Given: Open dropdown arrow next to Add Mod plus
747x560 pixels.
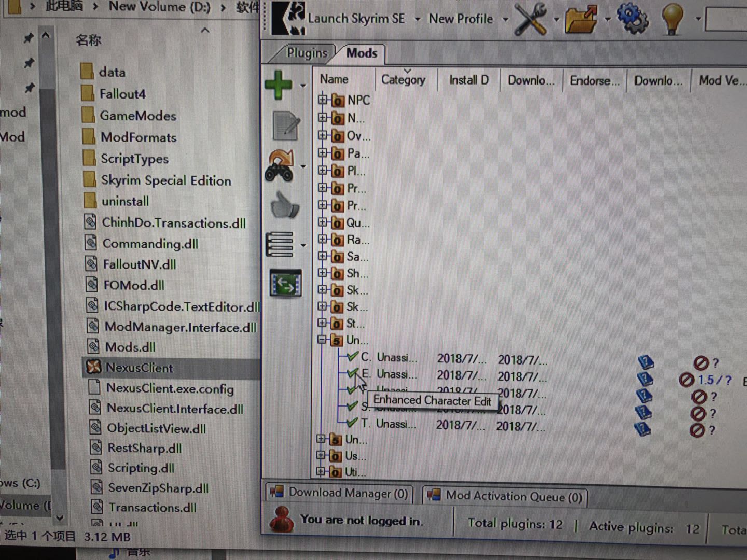Looking at the screenshot, I should [303, 86].
